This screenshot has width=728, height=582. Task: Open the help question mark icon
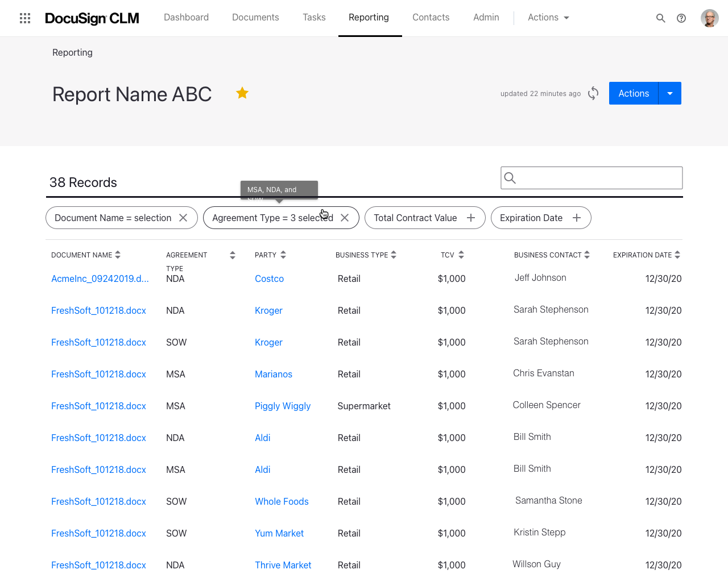(x=681, y=18)
